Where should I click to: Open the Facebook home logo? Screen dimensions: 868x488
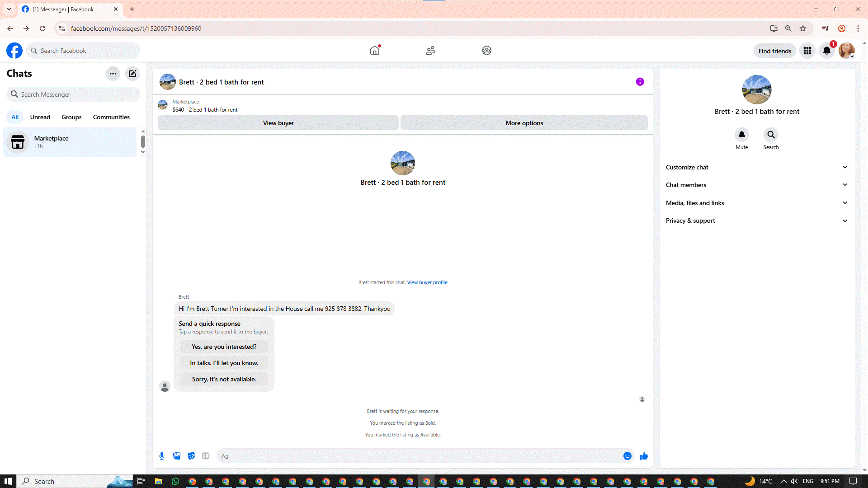(14, 51)
